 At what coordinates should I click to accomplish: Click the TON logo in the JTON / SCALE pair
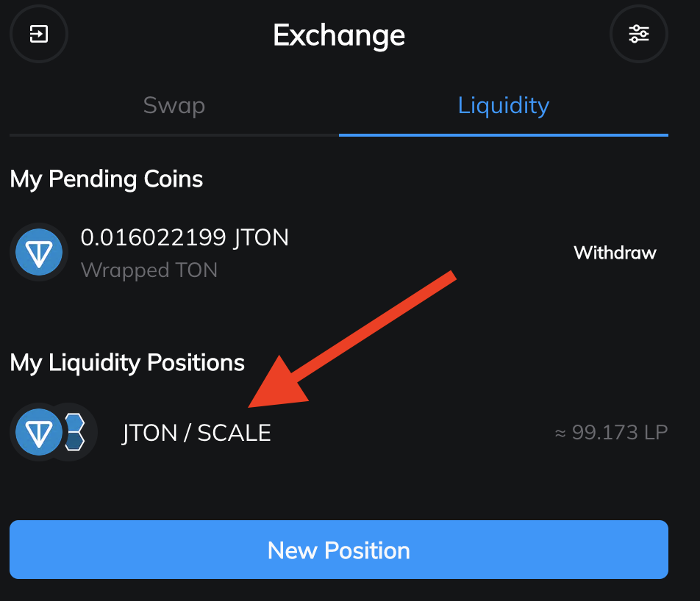coord(38,432)
